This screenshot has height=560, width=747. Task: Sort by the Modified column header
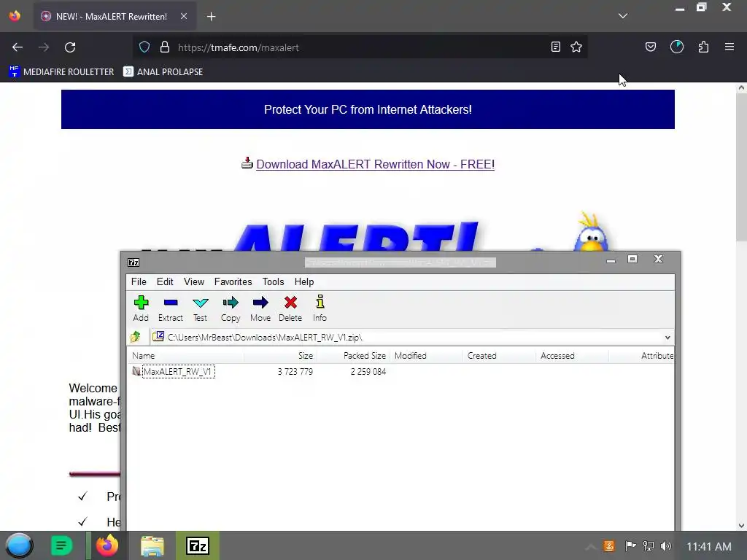tap(426, 356)
